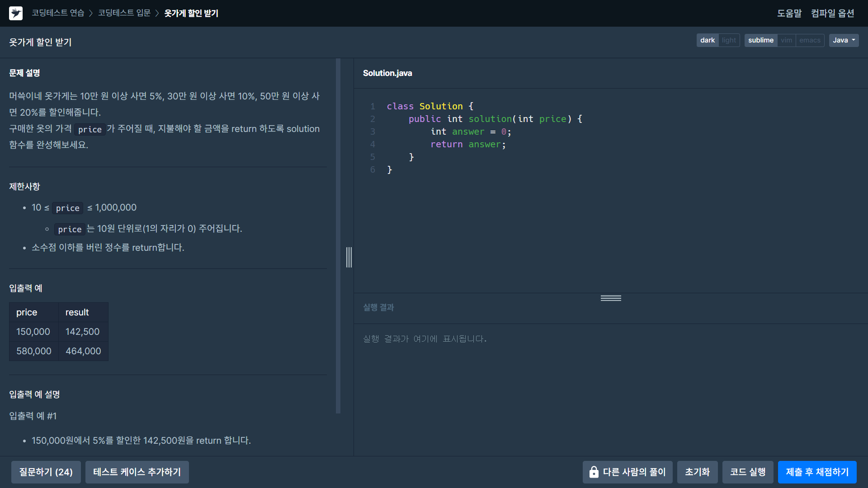Select vim keybinding mode
The width and height of the screenshot is (868, 488).
coord(786,40)
